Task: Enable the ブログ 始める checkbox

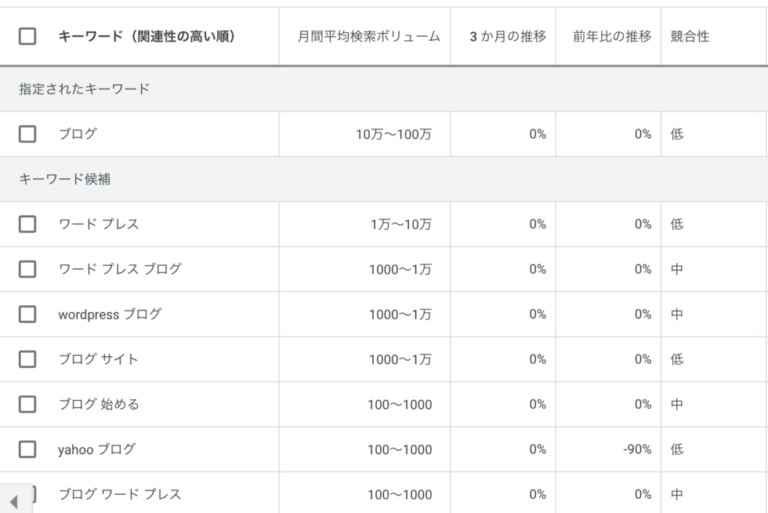Action: 28,404
